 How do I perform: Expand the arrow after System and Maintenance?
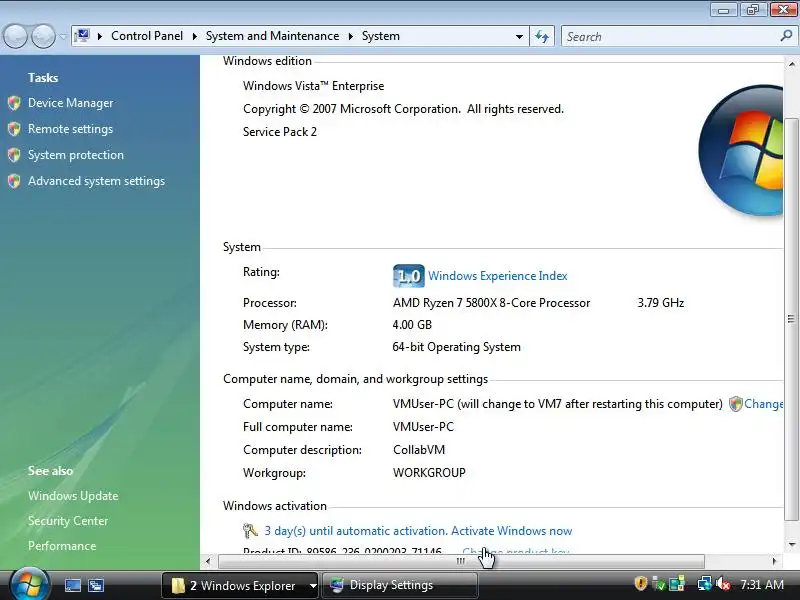(x=351, y=36)
